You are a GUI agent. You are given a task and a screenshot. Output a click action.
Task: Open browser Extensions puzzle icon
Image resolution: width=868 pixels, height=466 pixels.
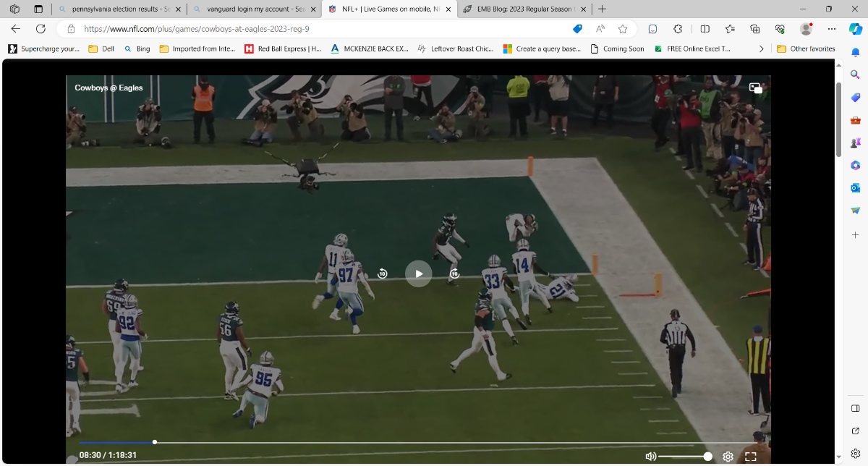pos(678,29)
